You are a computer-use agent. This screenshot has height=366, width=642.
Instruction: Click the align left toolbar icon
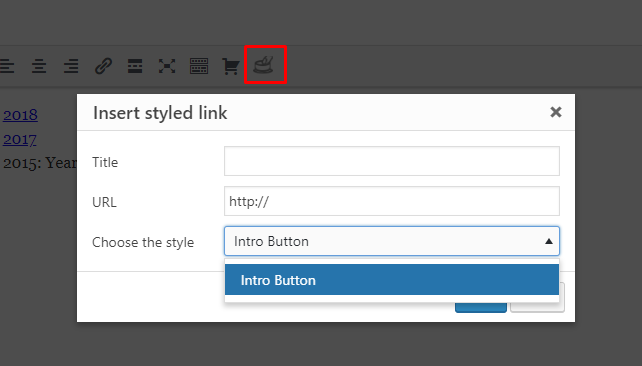7,66
